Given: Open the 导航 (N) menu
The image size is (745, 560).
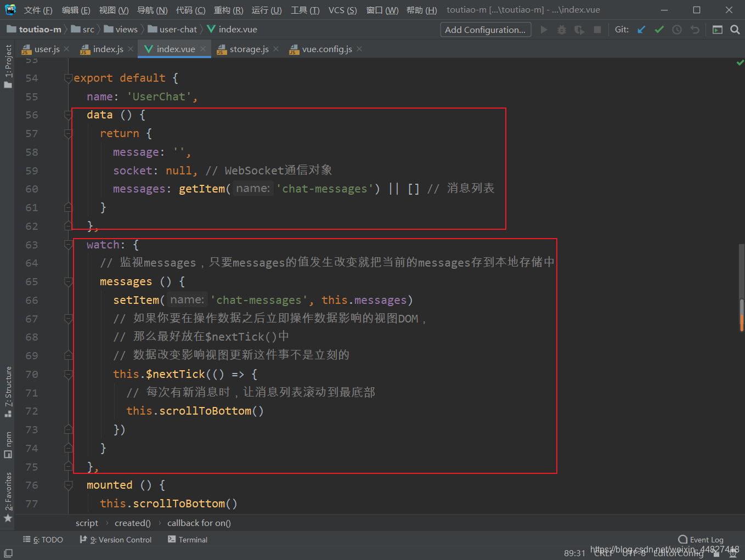Looking at the screenshot, I should pyautogui.click(x=152, y=10).
